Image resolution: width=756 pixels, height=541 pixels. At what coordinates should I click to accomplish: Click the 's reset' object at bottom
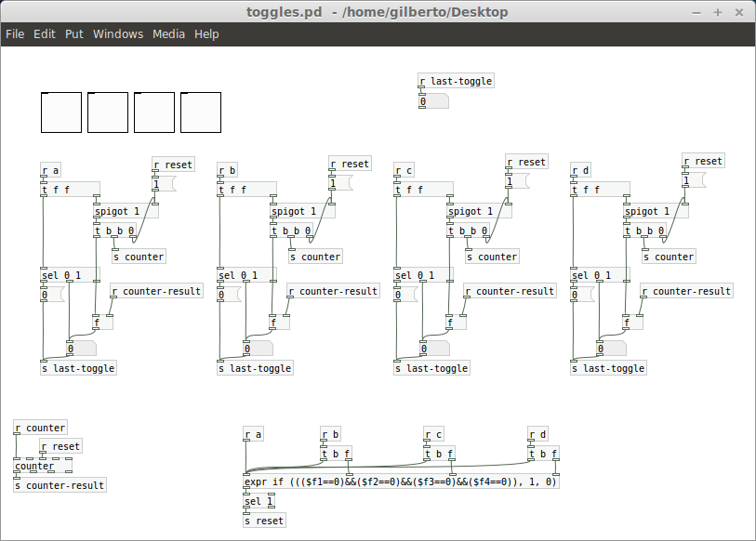[264, 521]
